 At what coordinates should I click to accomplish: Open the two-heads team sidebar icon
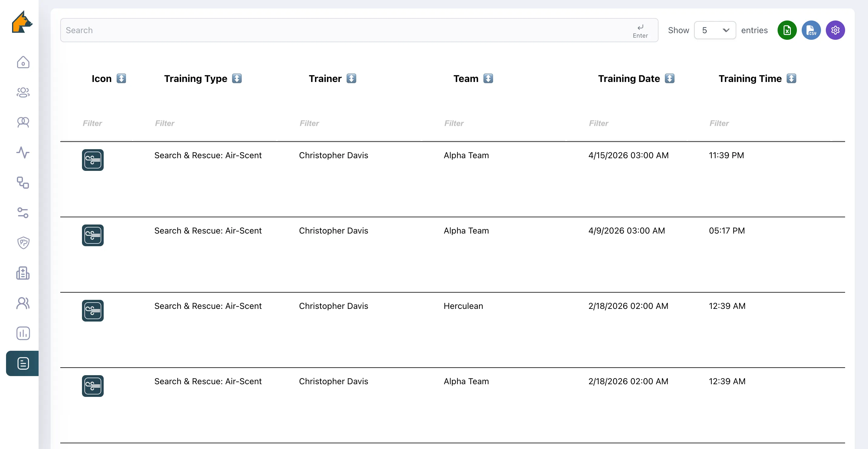[23, 122]
